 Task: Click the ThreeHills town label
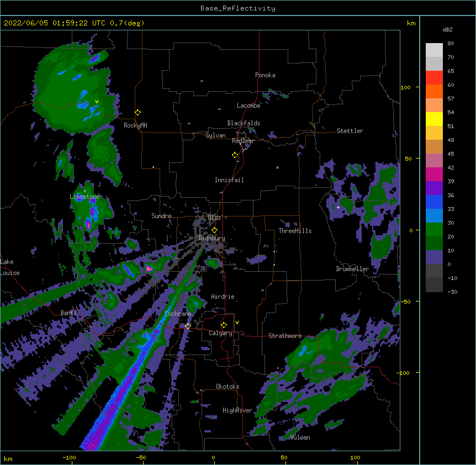click(295, 231)
